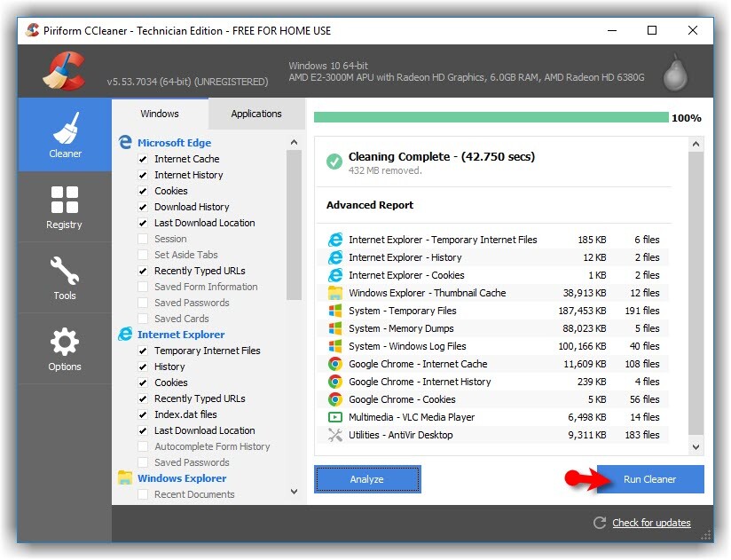Click IE icon beside Temporary Internet Files report row
Screen dimensions: 731x560
pos(335,240)
